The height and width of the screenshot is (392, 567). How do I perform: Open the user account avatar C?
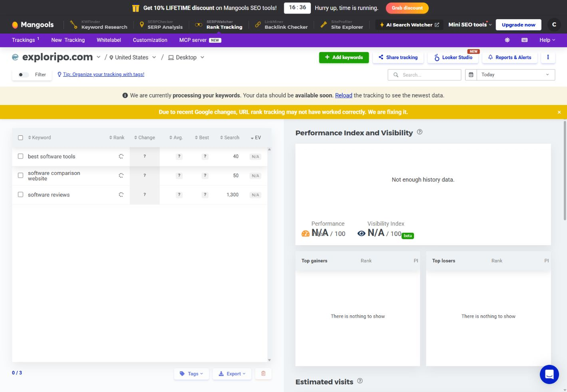554,25
